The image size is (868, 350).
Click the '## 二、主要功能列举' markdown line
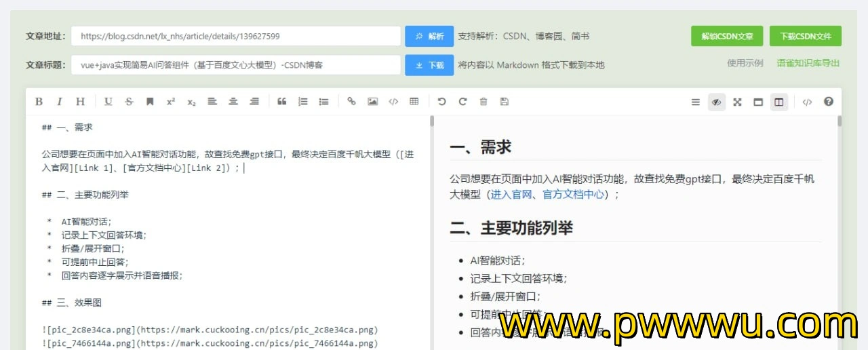pyautogui.click(x=85, y=195)
